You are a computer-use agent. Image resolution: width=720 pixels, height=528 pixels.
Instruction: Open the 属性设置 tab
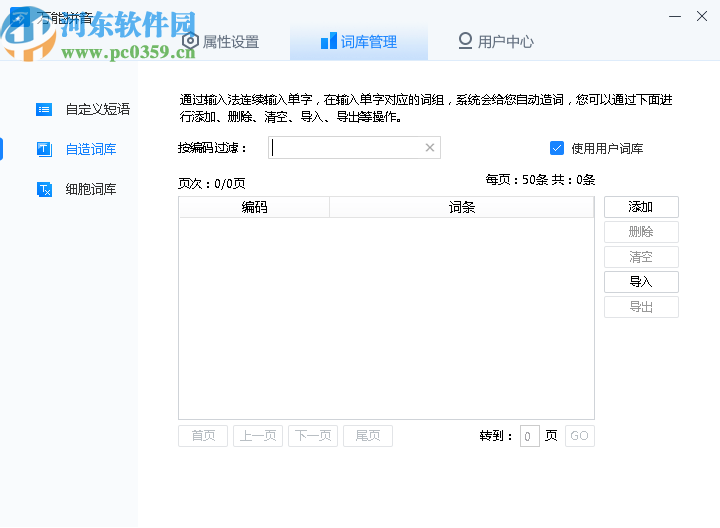coord(221,42)
